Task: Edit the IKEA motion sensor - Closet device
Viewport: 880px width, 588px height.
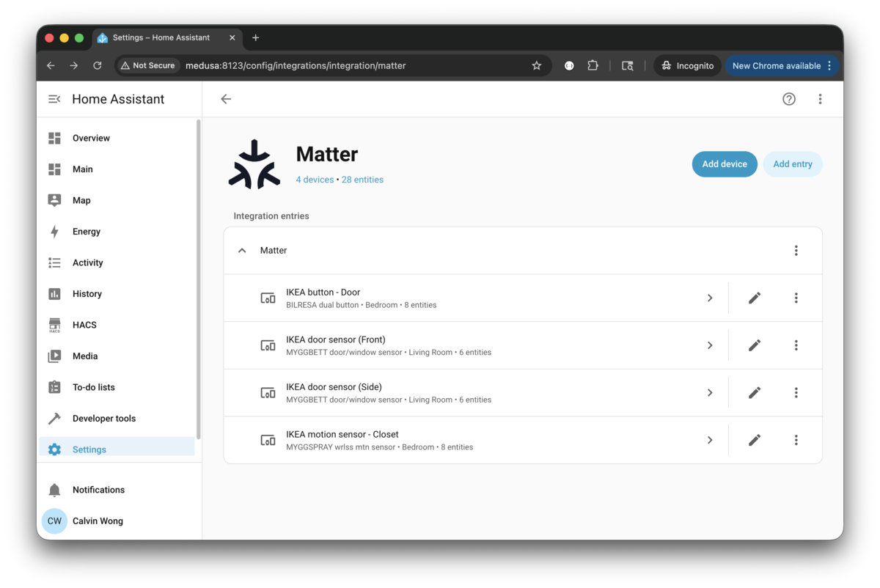Action: pyautogui.click(x=754, y=440)
